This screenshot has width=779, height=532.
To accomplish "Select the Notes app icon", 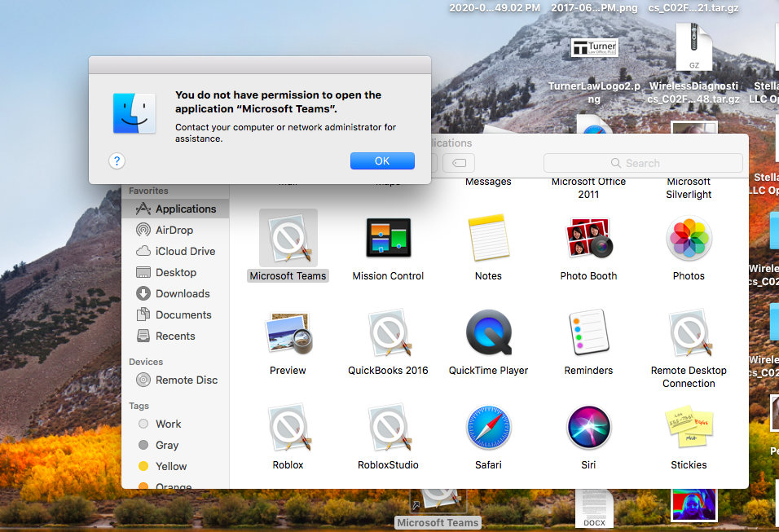I will pyautogui.click(x=489, y=238).
